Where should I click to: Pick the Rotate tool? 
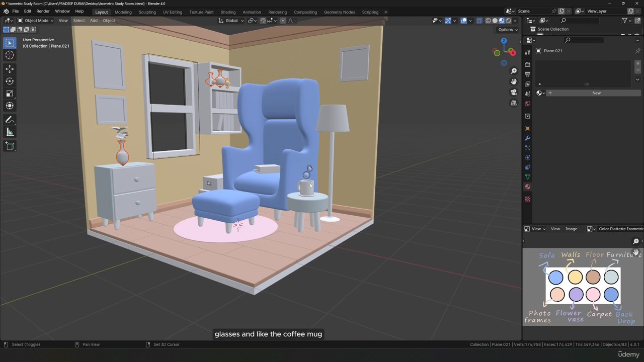(10, 81)
